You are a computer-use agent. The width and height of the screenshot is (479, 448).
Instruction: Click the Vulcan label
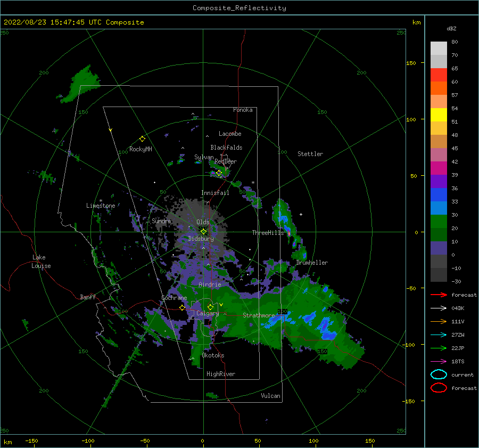(x=271, y=396)
